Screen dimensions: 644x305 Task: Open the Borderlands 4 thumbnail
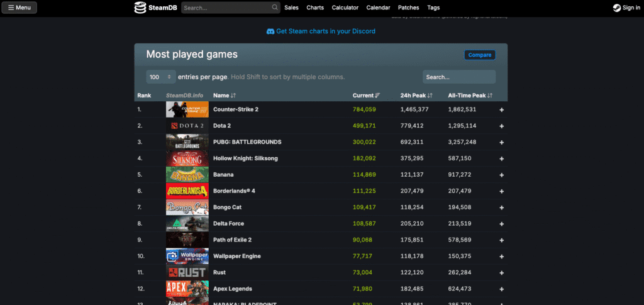(x=187, y=191)
